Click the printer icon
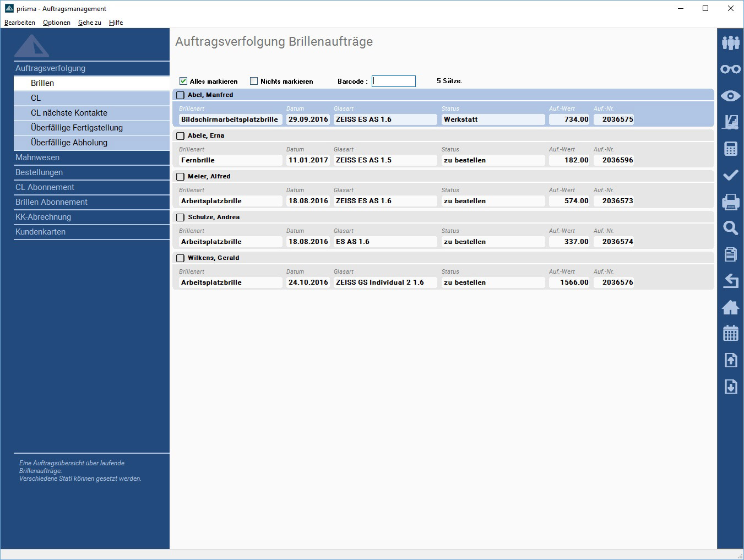Image resolution: width=744 pixels, height=560 pixels. 731,202
